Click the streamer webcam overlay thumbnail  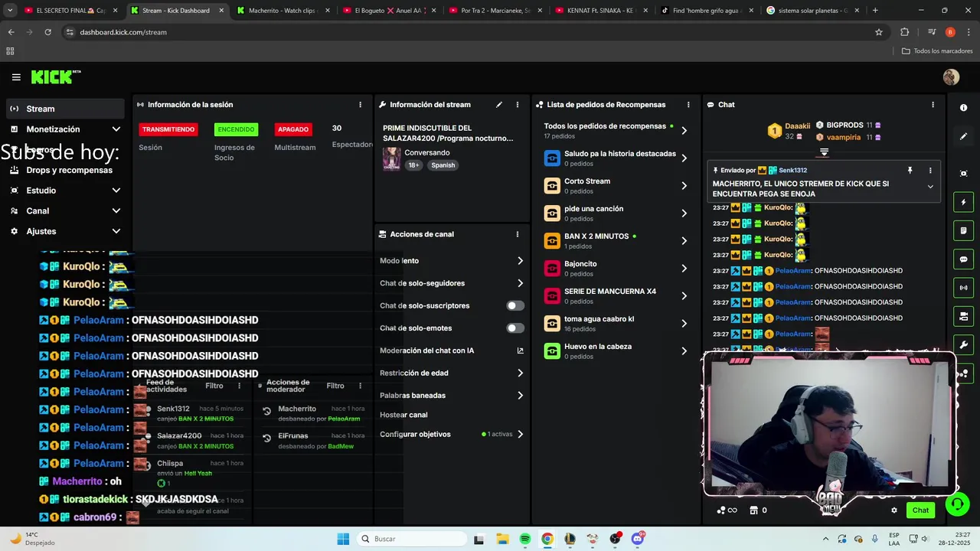(829, 425)
